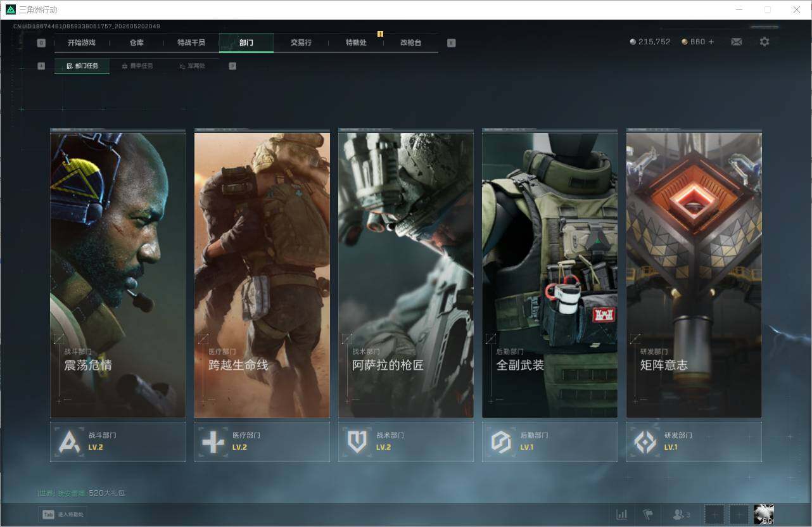Click the player avatar in bottom bar
This screenshot has height=527, width=812.
pos(764,514)
